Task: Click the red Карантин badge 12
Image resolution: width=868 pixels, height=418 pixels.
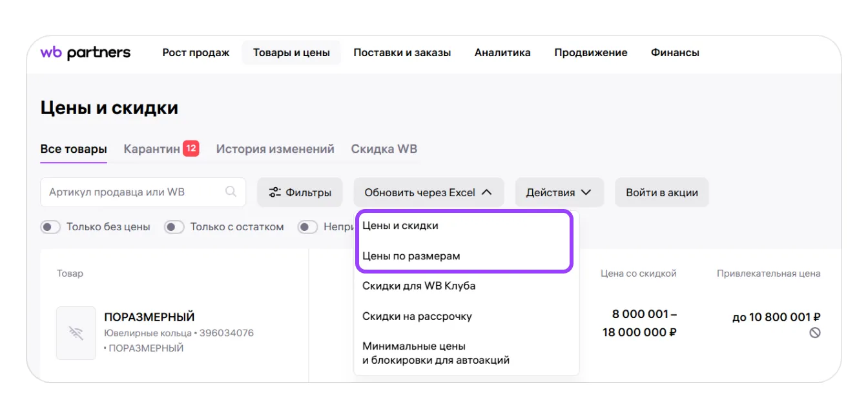Action: pyautogui.click(x=191, y=148)
